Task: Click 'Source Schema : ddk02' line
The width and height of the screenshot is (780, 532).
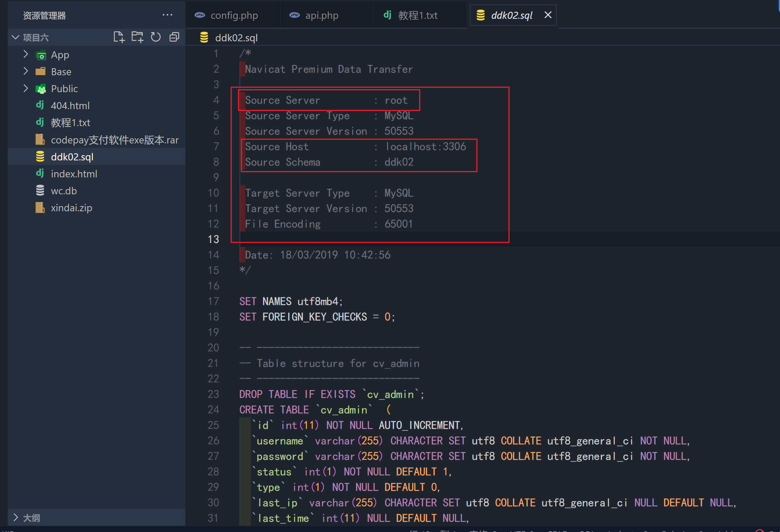Action: point(329,162)
